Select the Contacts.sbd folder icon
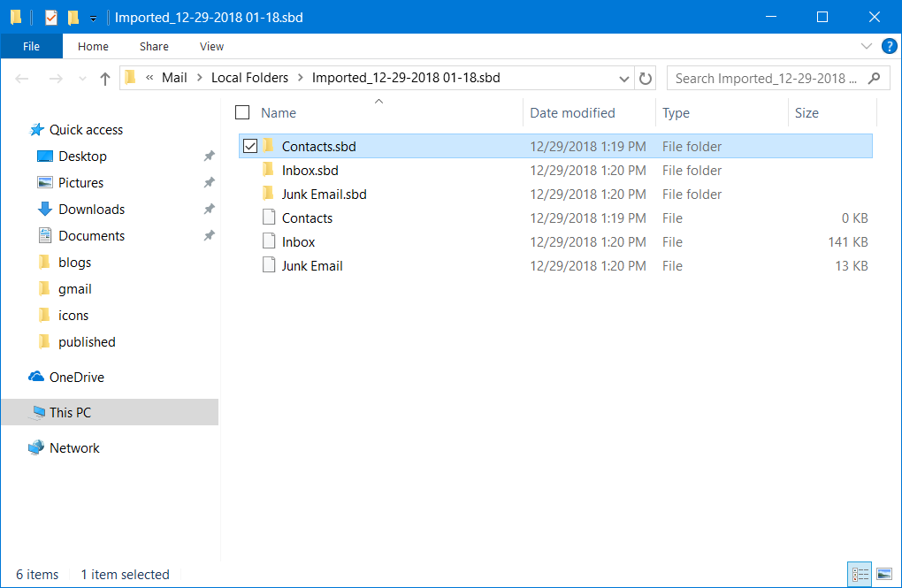 click(x=268, y=146)
